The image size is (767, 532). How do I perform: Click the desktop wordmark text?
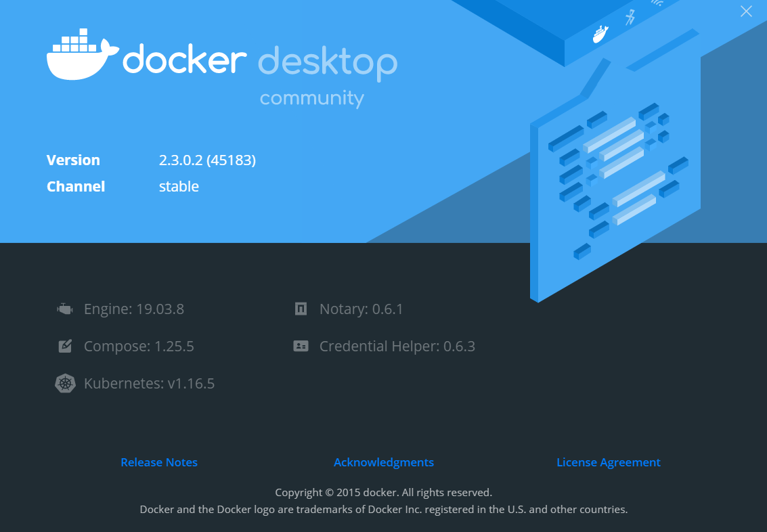pos(328,64)
